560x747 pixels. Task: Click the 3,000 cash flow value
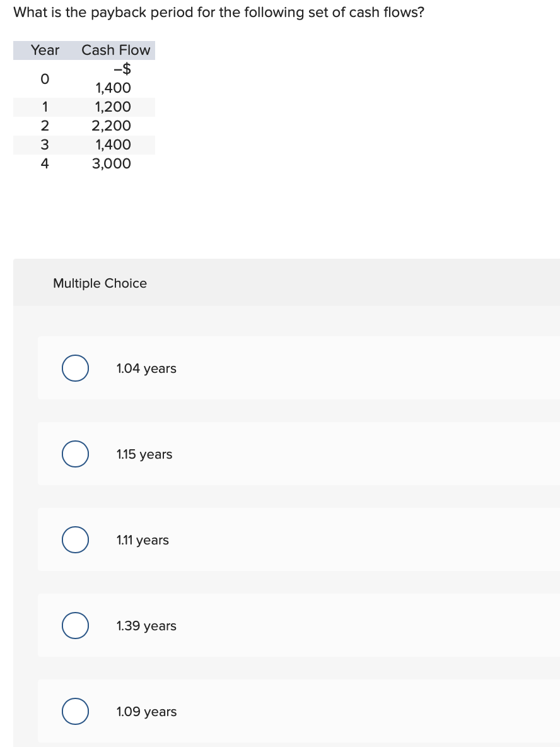tap(112, 163)
